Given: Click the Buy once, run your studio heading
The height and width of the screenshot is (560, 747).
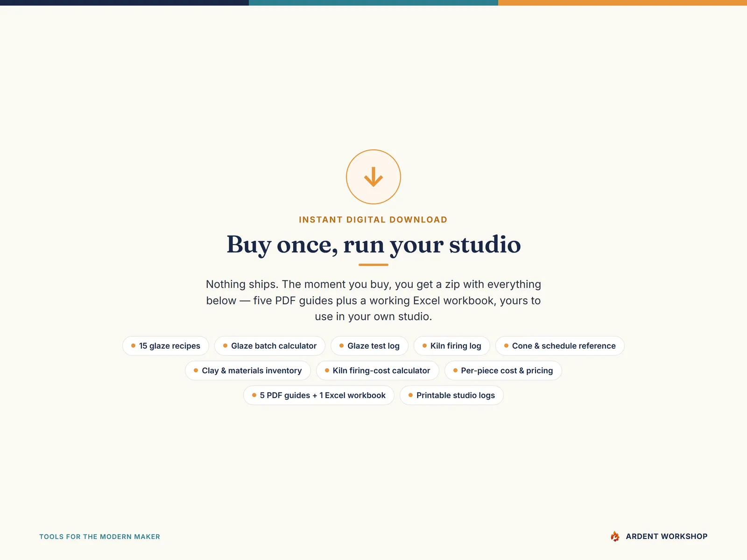Looking at the screenshot, I should tap(373, 245).
